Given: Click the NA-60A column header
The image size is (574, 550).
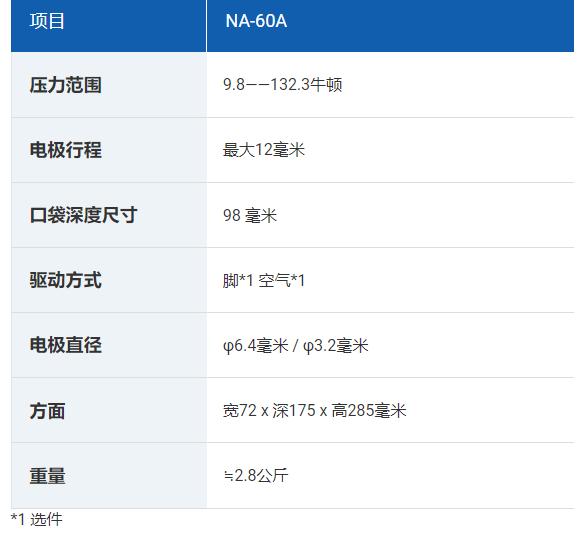Looking at the screenshot, I should tap(390, 26).
